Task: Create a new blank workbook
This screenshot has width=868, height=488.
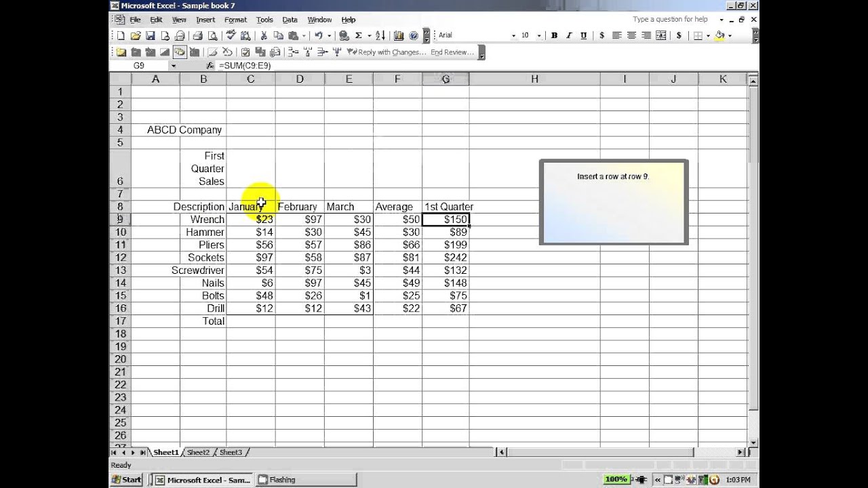Action: (x=121, y=36)
